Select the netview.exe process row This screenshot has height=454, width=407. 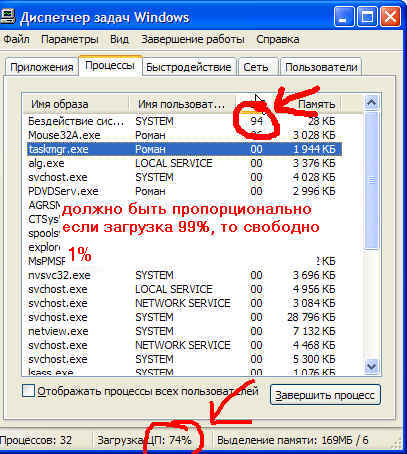point(184,331)
